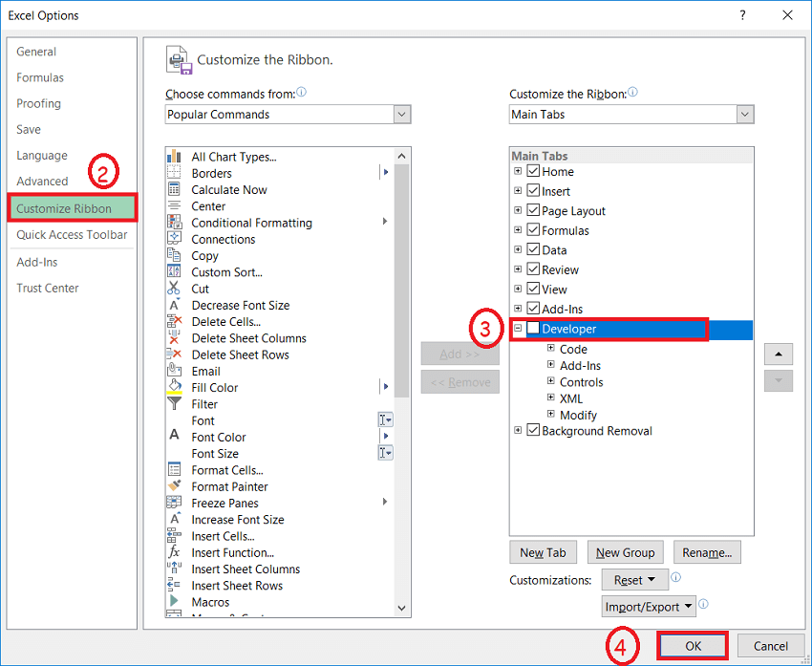
Task: Switch to the Formulas options category
Action: (40, 77)
